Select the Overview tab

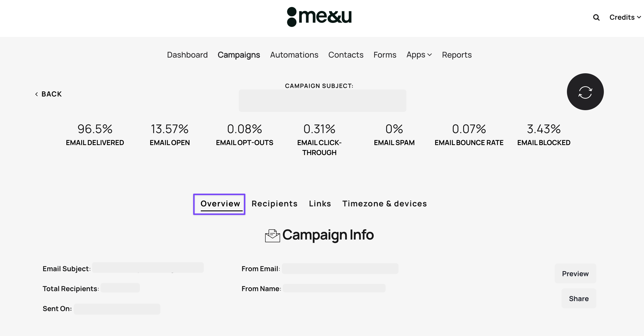pos(220,204)
